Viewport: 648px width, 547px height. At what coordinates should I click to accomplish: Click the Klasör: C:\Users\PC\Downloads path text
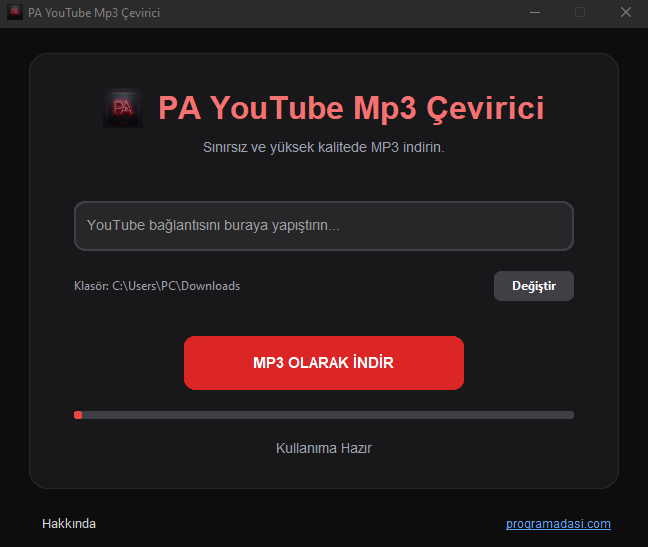[157, 286]
